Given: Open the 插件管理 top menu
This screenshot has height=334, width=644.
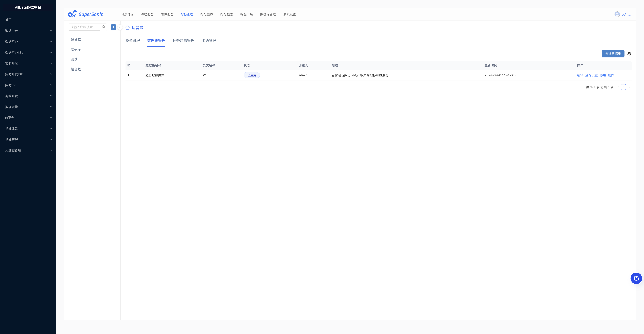Looking at the screenshot, I should (167, 14).
